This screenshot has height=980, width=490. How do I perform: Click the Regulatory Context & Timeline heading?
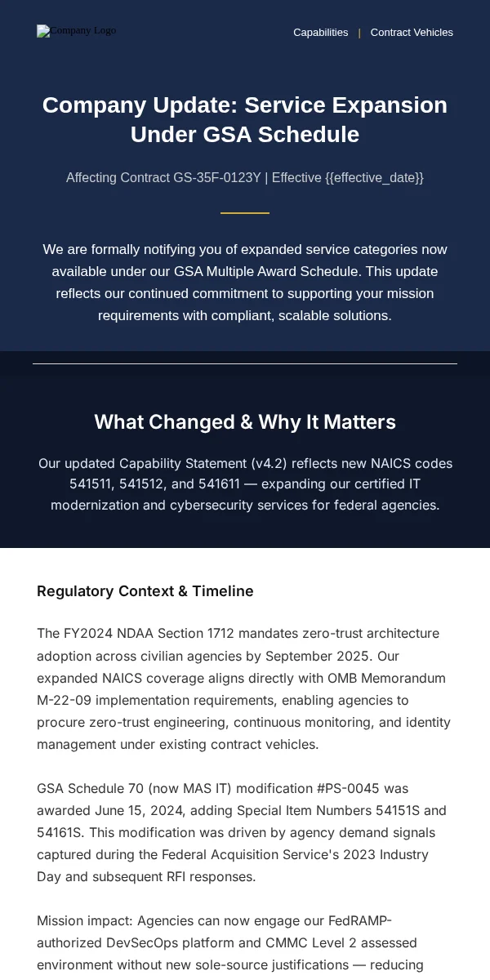point(145,591)
